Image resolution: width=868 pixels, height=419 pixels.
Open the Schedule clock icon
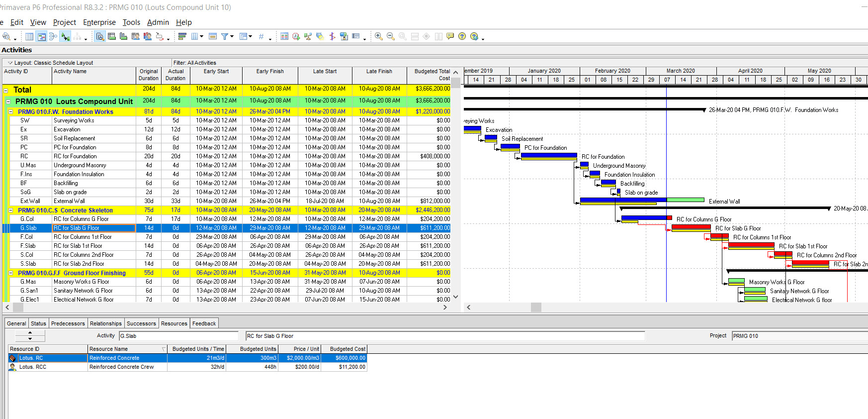coord(296,36)
